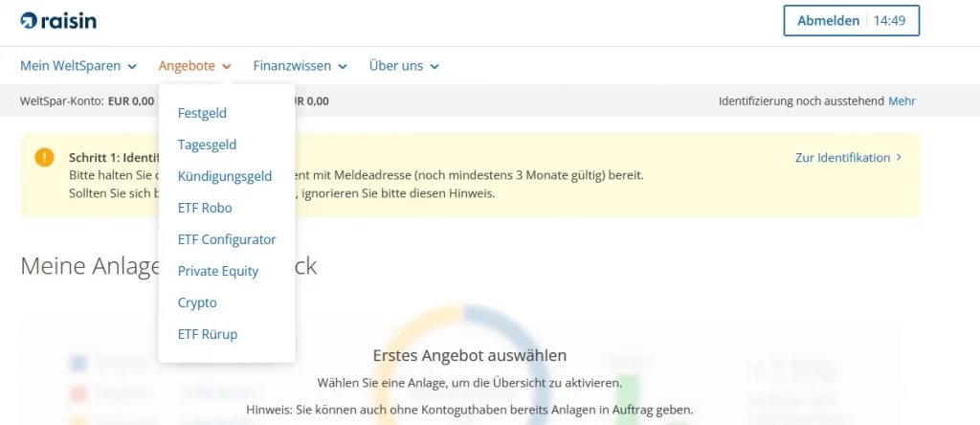Select the Kündigungsgeld menu entry
Image resolution: width=980 pixels, height=425 pixels.
(225, 176)
